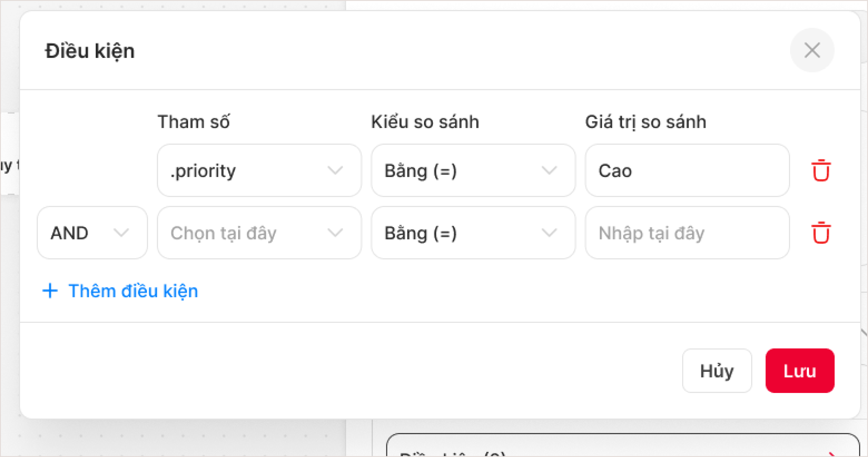Click the 'Cao' comparison value field

687,170
